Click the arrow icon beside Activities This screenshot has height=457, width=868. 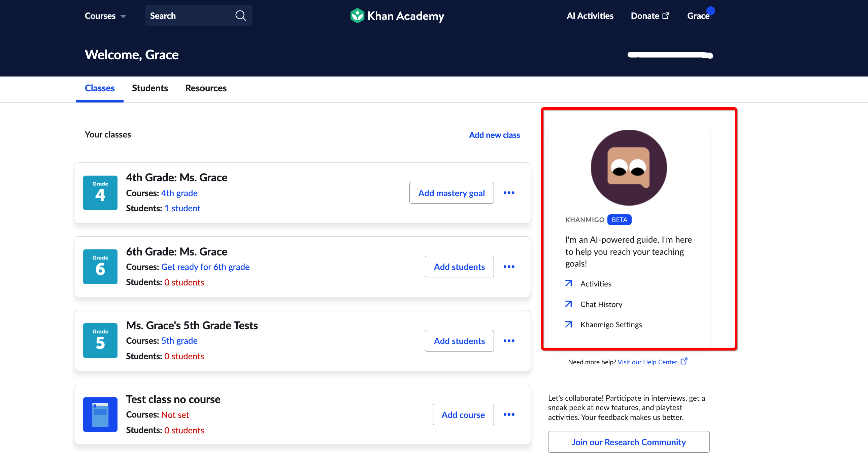[x=568, y=283]
